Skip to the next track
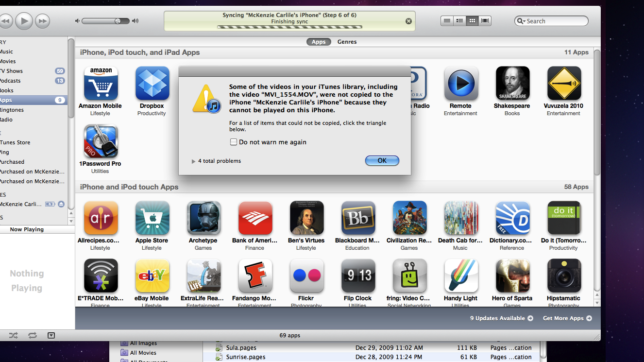 click(x=43, y=21)
